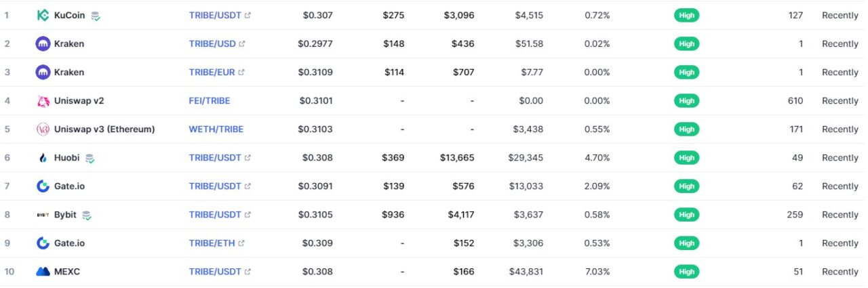Click the MEXC mountain logo icon
This screenshot has width=868, height=288.
point(43,272)
